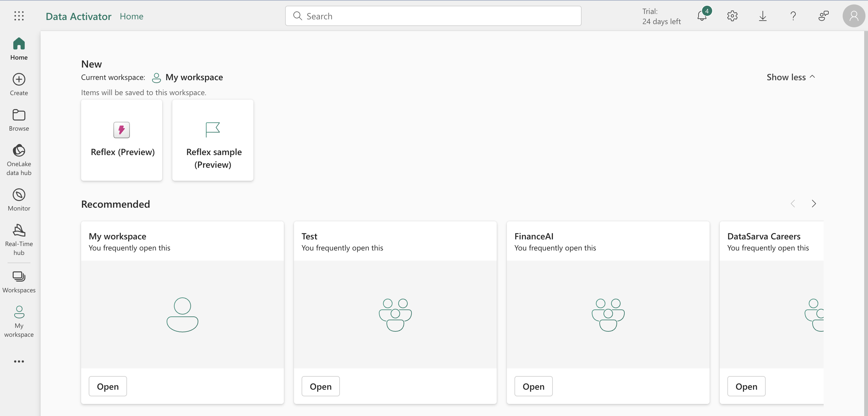868x416 pixels.
Task: Go to previous Recommended items with left chevron
Action: (x=793, y=204)
